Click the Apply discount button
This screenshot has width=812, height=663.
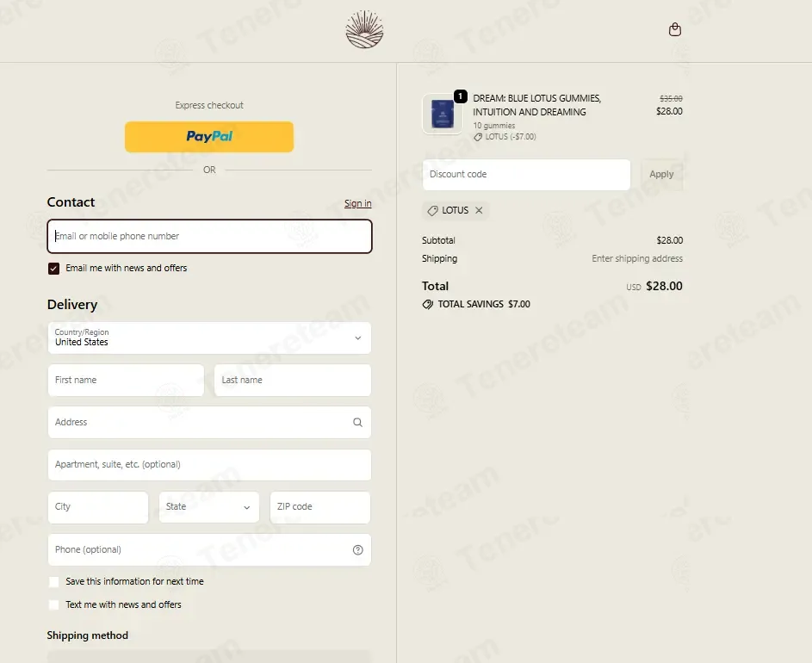661,175
